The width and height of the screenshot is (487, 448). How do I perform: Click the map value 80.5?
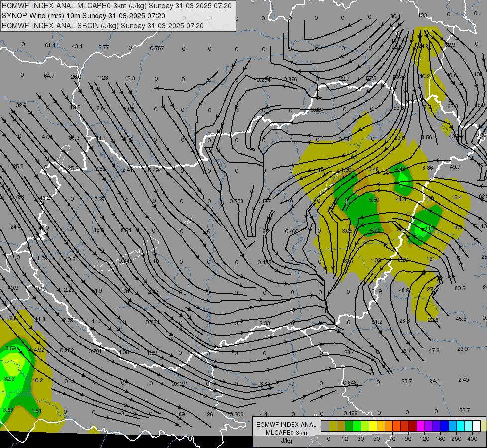(460, 289)
